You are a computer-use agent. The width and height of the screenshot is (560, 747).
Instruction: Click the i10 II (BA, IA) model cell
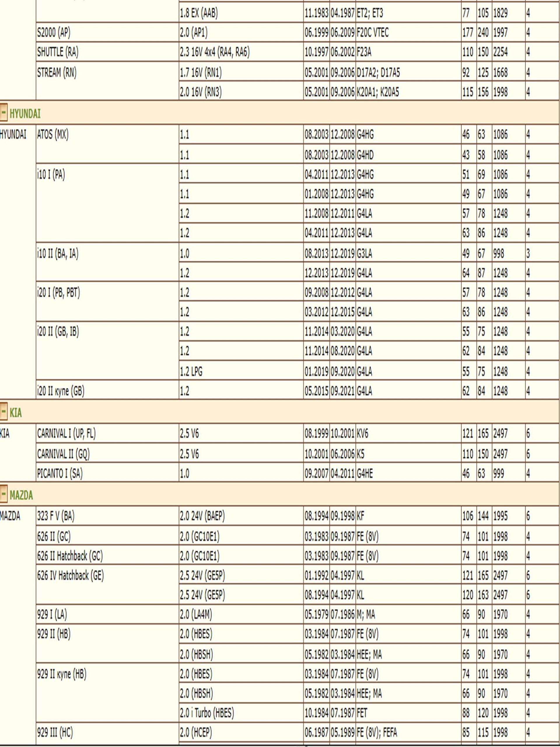(58, 254)
